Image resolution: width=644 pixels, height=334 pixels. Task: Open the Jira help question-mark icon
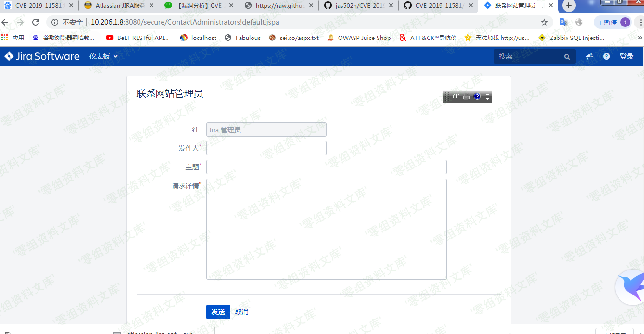[x=606, y=56]
